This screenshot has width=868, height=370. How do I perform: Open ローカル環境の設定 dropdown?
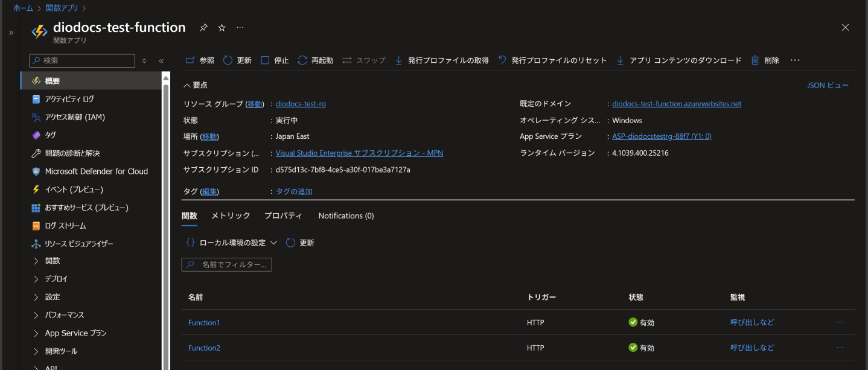(x=231, y=243)
